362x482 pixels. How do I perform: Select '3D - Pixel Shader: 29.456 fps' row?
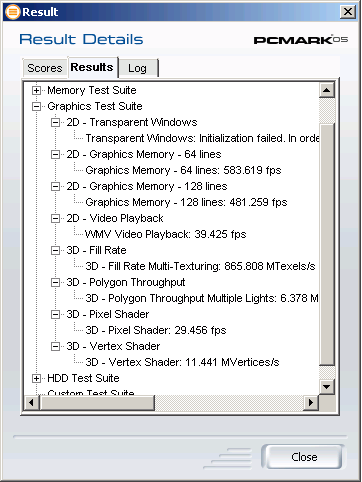pyautogui.click(x=156, y=330)
